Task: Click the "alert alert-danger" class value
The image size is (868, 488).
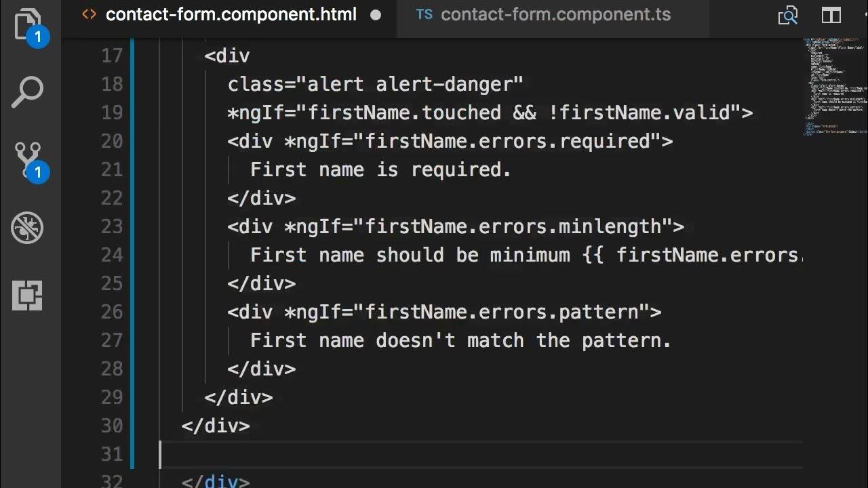Action: (x=415, y=84)
